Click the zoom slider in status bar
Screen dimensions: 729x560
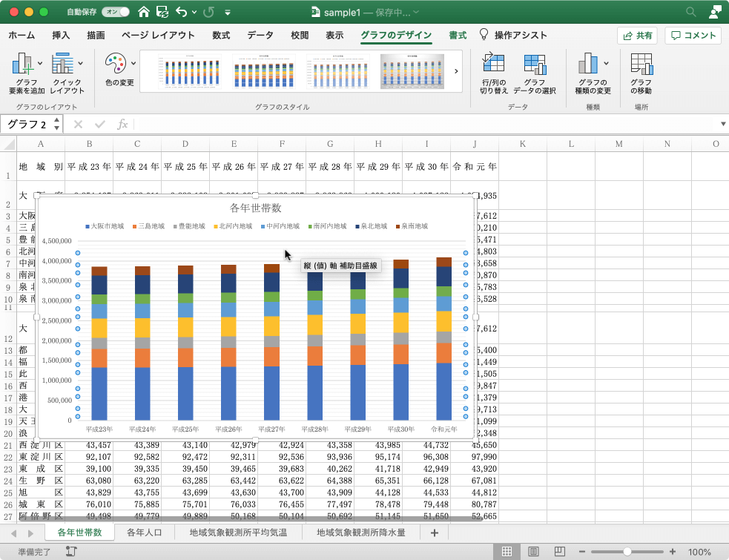pyautogui.click(x=627, y=552)
